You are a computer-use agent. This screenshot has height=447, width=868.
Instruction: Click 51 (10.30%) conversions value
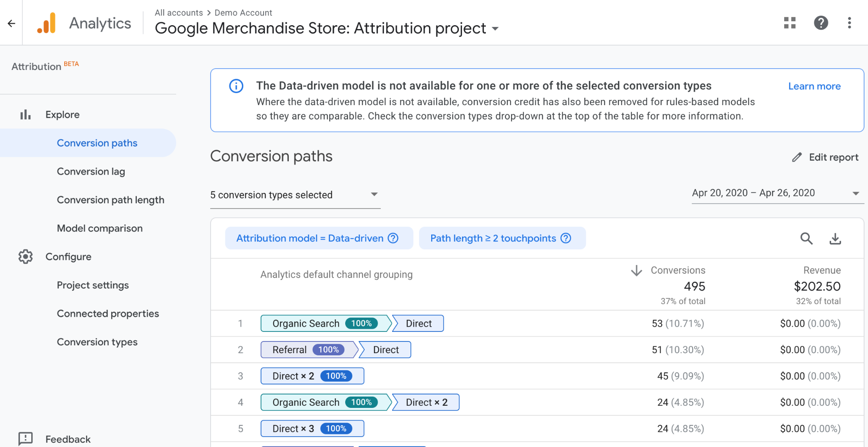click(678, 350)
